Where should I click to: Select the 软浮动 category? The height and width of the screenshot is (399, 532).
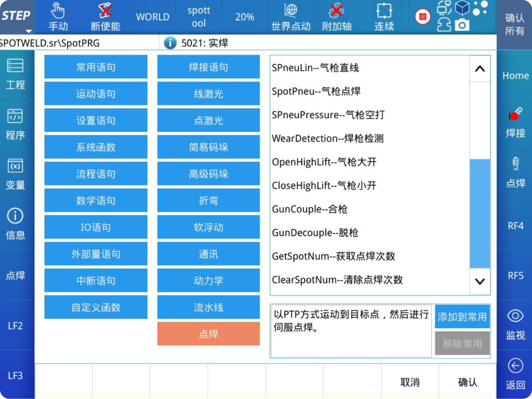[208, 227]
